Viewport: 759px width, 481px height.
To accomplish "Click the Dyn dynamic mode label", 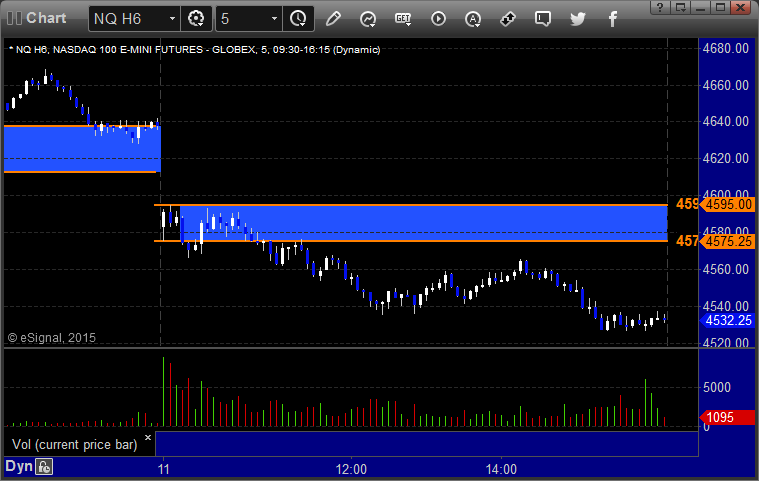I will 18,466.
